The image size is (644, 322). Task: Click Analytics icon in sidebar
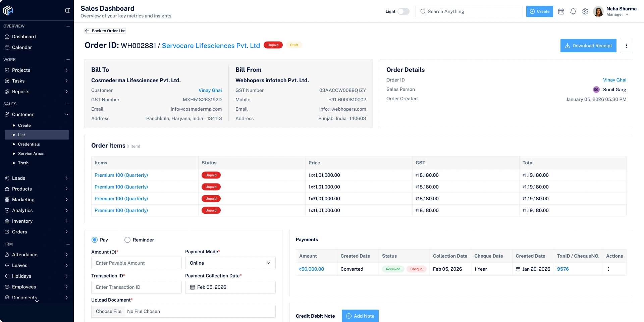pos(7,210)
